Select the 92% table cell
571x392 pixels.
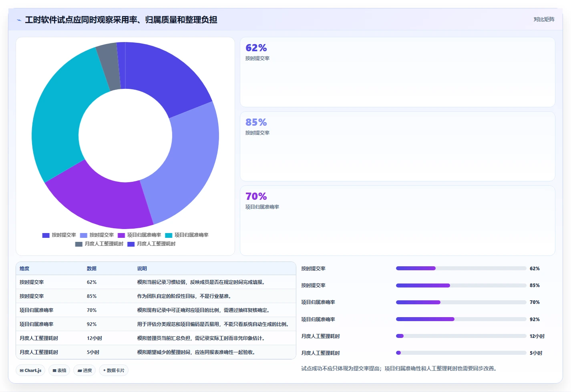pyautogui.click(x=92, y=324)
